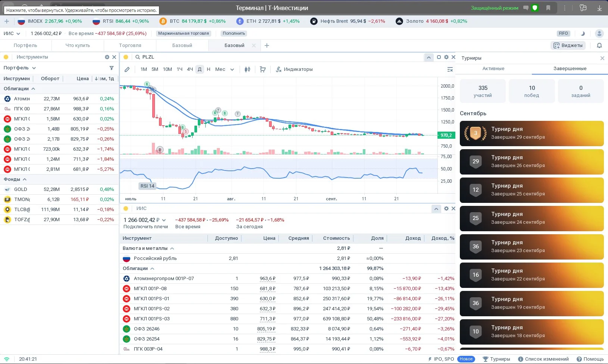
Task: Toggle the FIFO mode badge
Action: [564, 34]
